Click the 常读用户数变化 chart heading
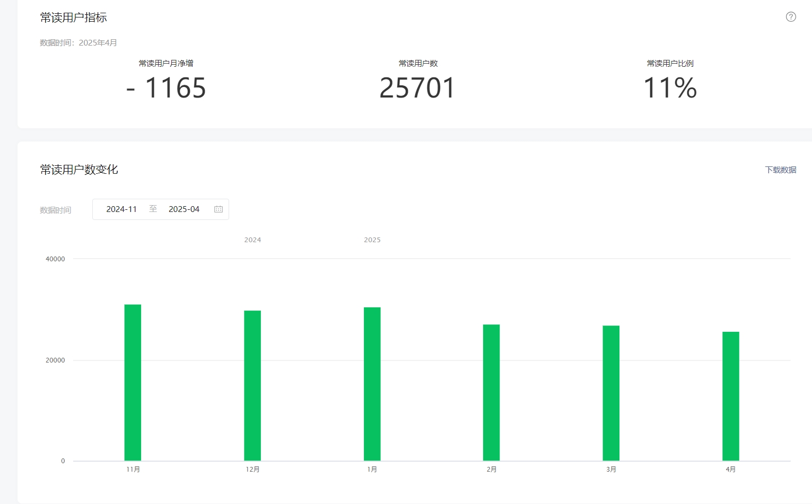 click(x=79, y=170)
